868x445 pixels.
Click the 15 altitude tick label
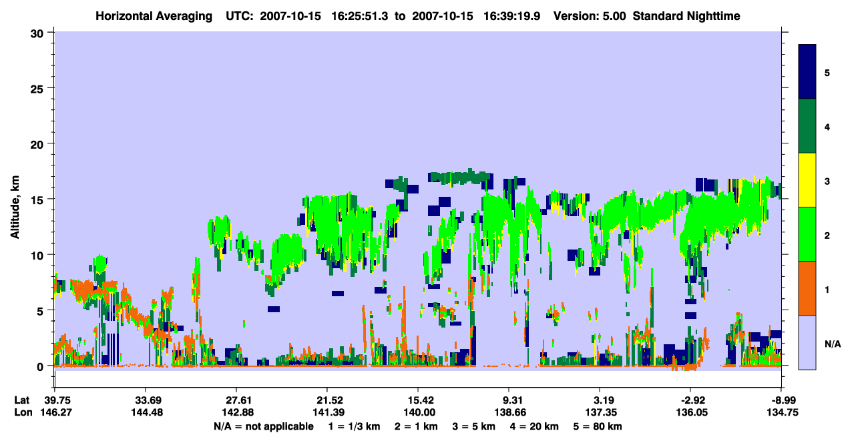(x=37, y=199)
